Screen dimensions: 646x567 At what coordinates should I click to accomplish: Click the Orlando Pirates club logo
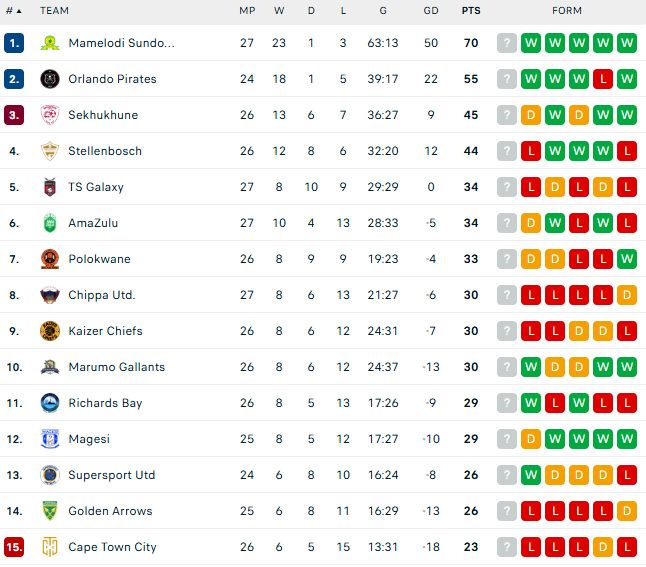[x=50, y=79]
